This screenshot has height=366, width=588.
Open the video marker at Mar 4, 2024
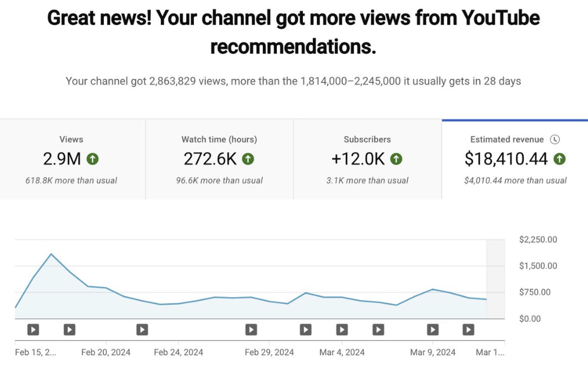(342, 330)
